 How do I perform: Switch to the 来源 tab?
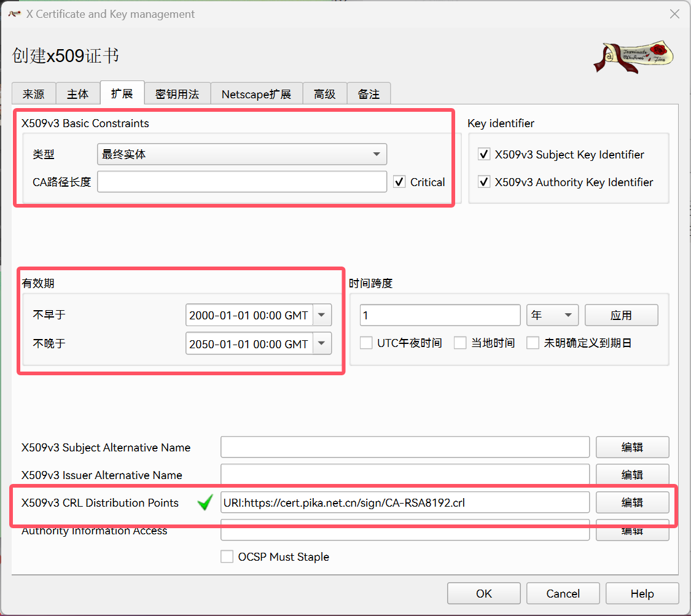34,94
